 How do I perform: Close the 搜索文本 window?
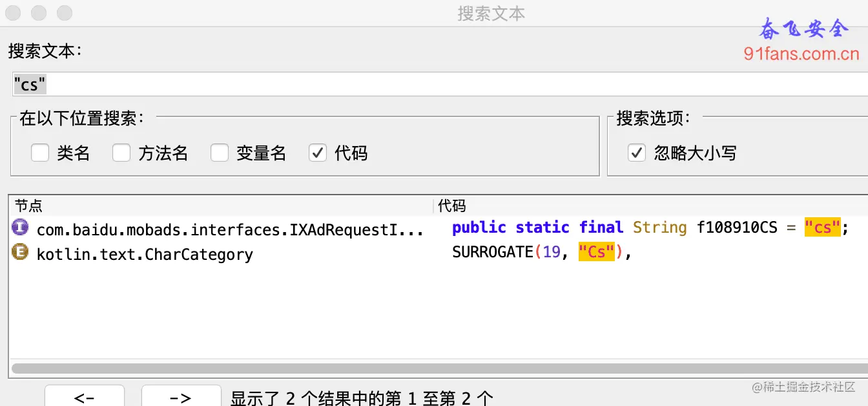point(13,12)
